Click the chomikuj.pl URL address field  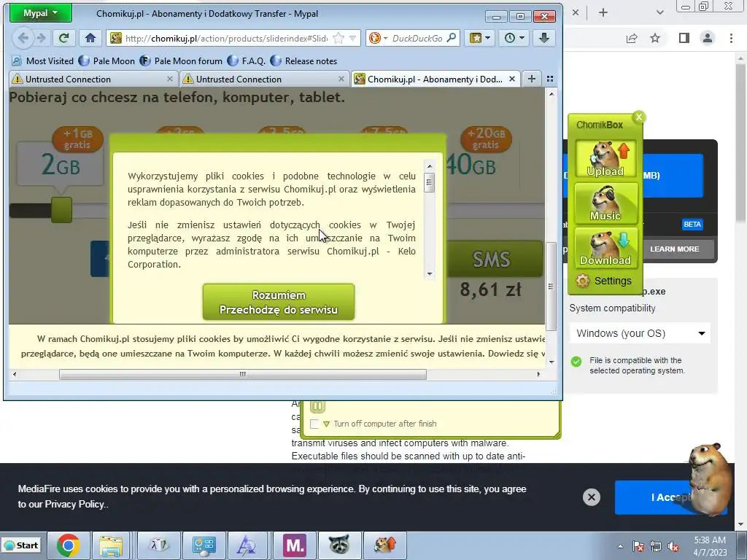point(226,38)
